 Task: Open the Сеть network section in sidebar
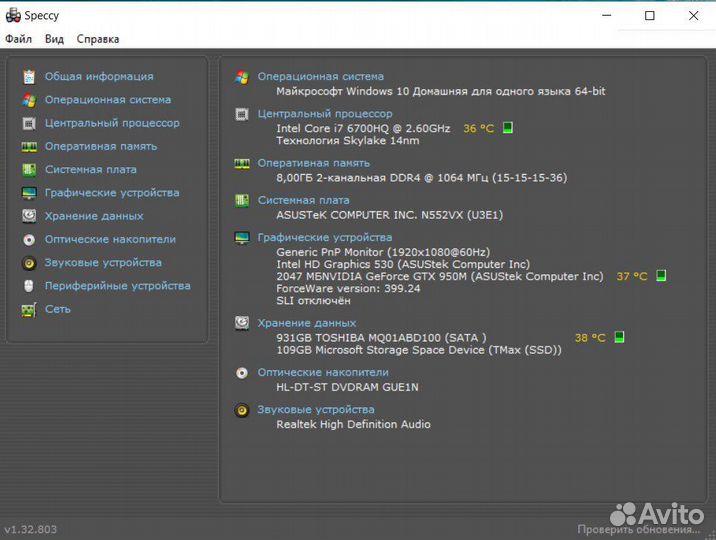point(57,309)
